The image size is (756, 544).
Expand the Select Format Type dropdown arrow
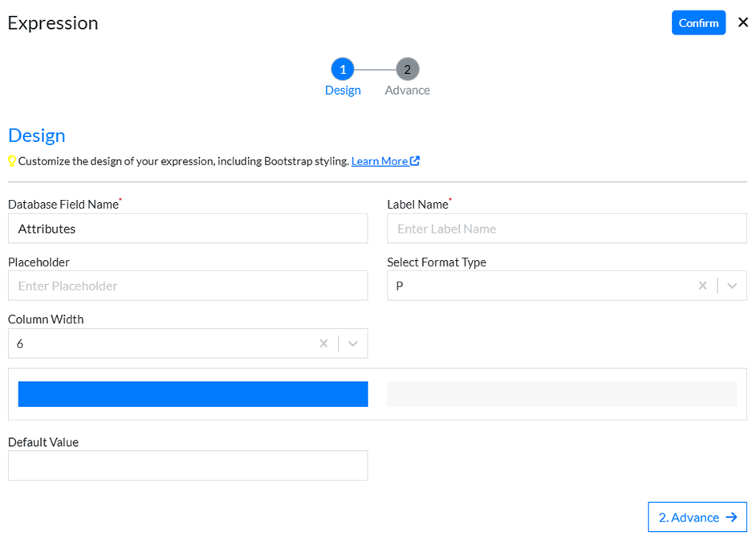pos(732,286)
